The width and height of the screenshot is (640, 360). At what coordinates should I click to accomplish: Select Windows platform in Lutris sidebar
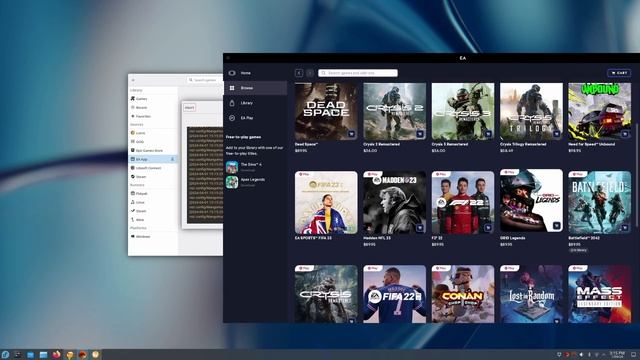pyautogui.click(x=153, y=236)
